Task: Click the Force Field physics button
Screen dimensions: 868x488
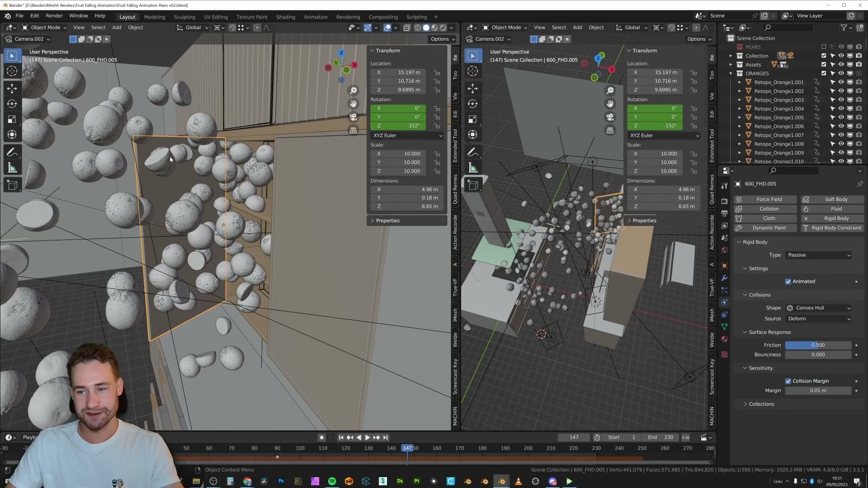Action: (x=765, y=199)
